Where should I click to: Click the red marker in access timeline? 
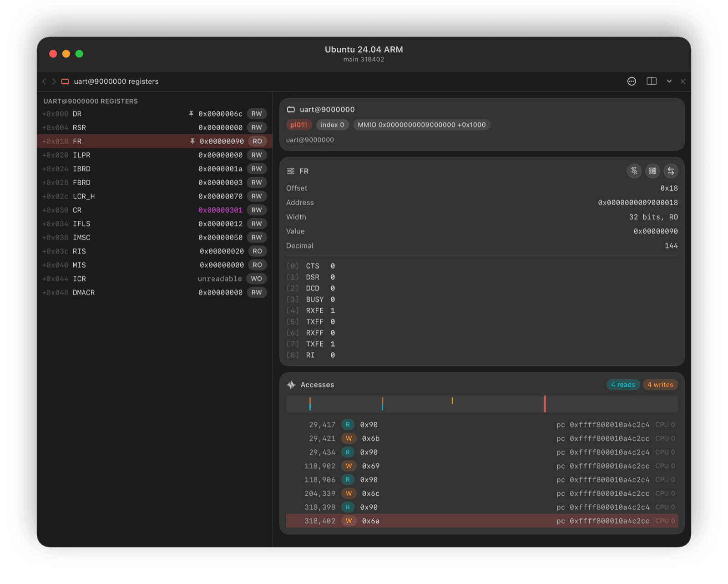(x=545, y=404)
